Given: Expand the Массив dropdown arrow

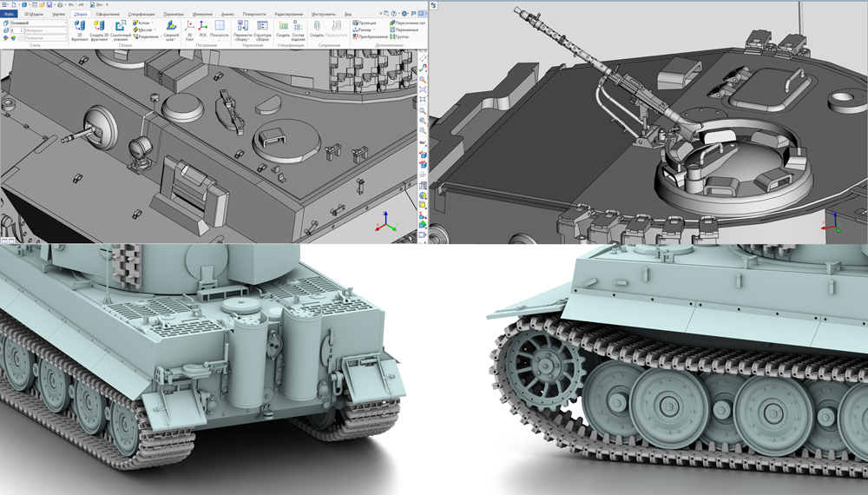Looking at the screenshot, I should [x=155, y=30].
